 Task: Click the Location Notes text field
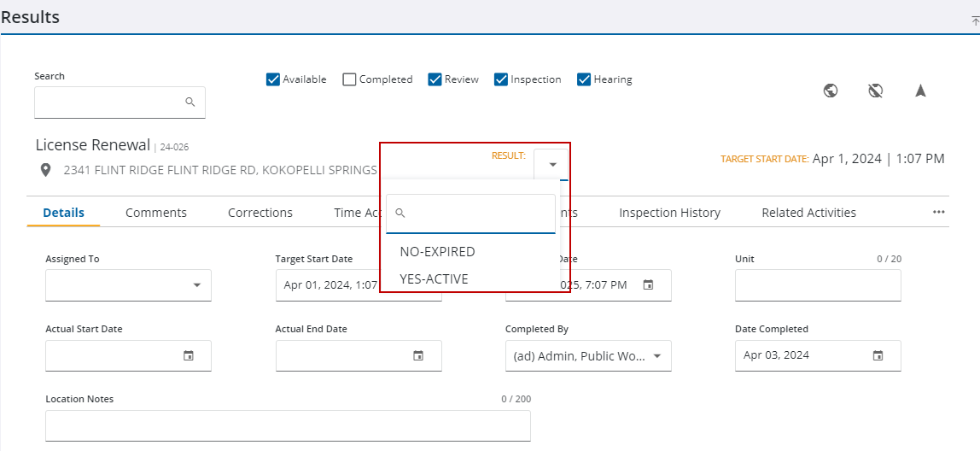pyautogui.click(x=288, y=425)
